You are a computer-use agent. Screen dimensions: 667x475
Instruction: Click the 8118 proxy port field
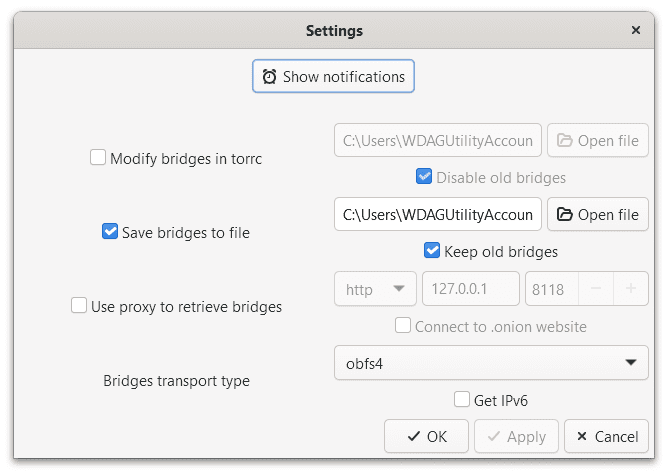tap(548, 289)
